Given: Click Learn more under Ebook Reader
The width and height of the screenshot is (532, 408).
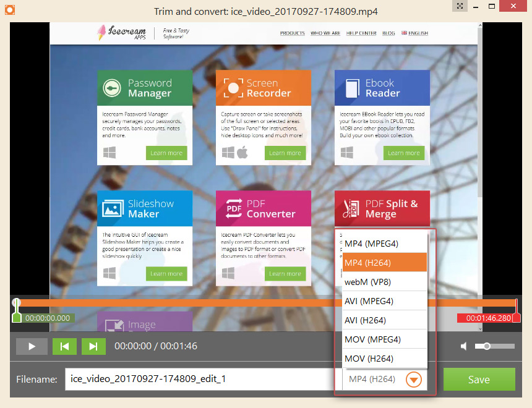Looking at the screenshot, I should click(x=404, y=153).
